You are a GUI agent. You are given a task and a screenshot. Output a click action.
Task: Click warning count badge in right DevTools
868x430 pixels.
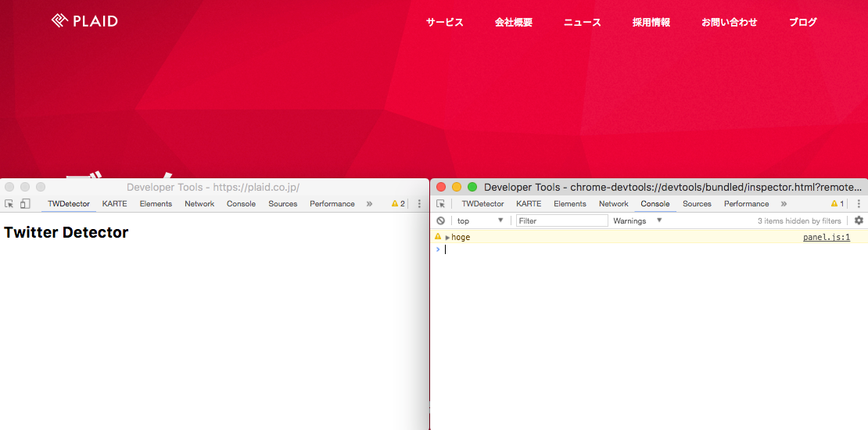pyautogui.click(x=837, y=204)
